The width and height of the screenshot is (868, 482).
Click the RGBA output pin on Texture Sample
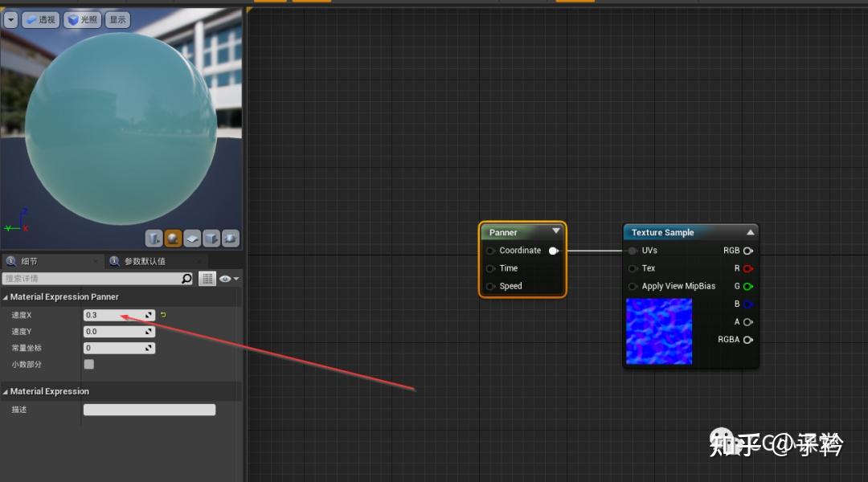[x=747, y=339]
